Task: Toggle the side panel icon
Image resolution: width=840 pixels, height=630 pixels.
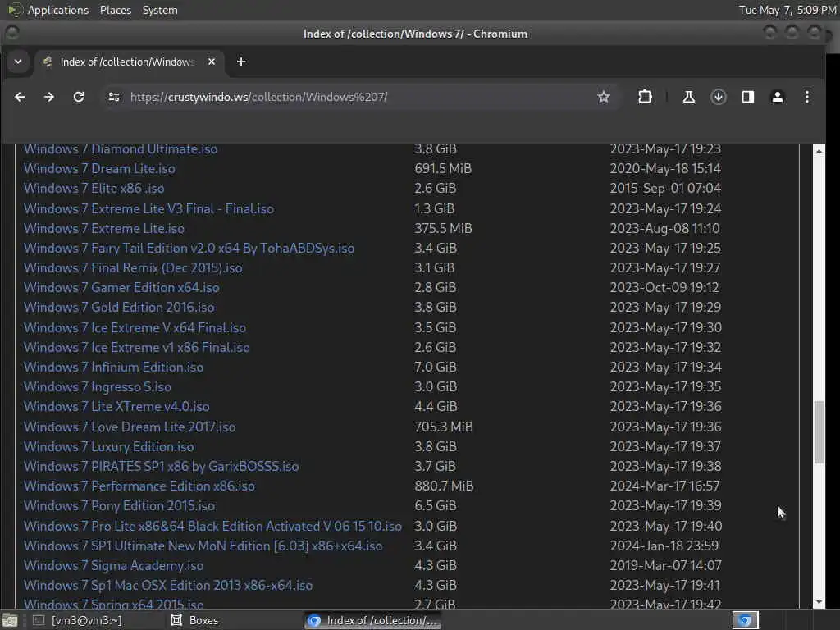Action: (x=748, y=97)
